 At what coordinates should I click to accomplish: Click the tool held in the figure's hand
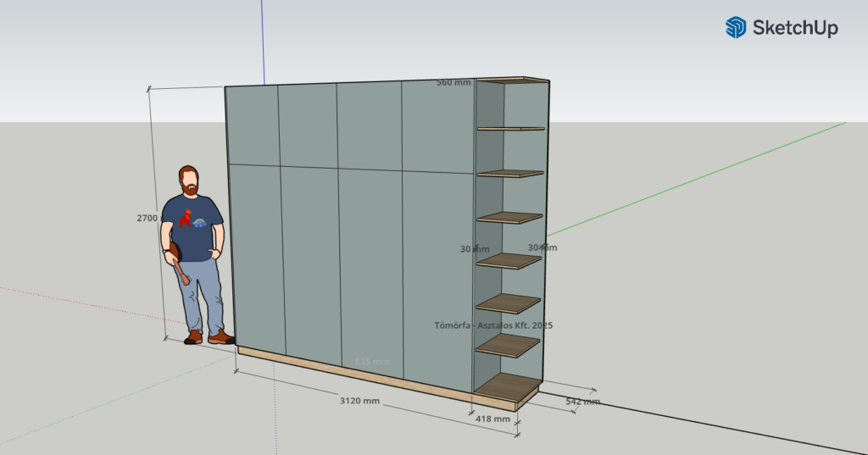click(x=180, y=264)
